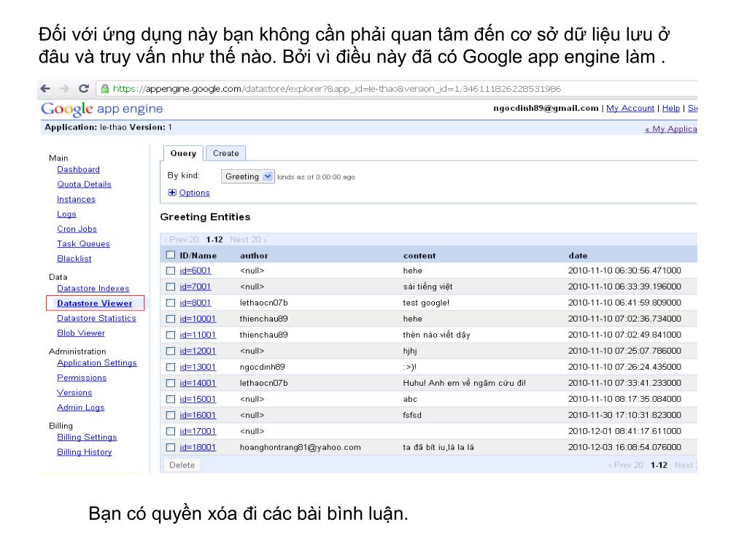The width and height of the screenshot is (747, 560).
Task: Open Task Queues
Action: [83, 244]
